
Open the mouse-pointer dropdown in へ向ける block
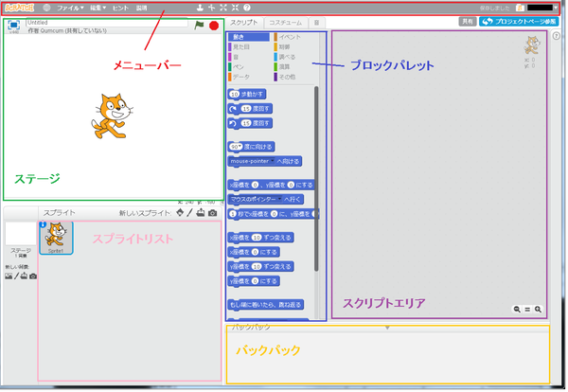point(253,161)
